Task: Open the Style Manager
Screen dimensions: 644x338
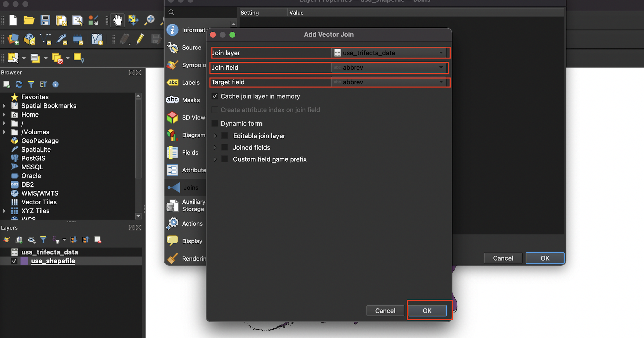Action: [93, 20]
